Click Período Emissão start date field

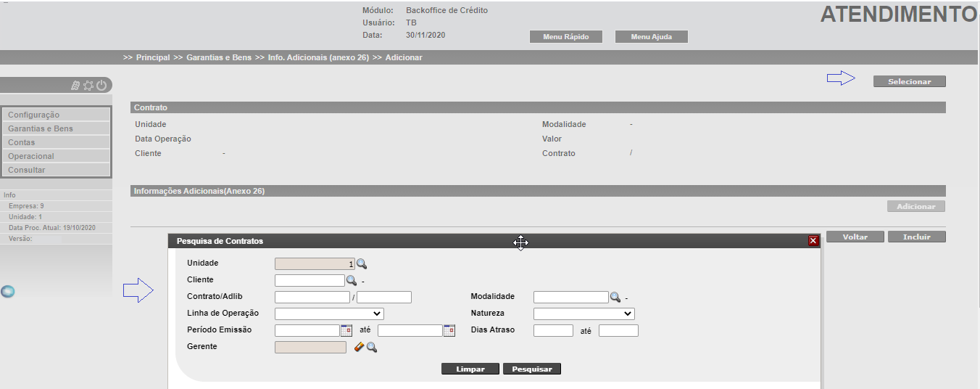point(307,330)
